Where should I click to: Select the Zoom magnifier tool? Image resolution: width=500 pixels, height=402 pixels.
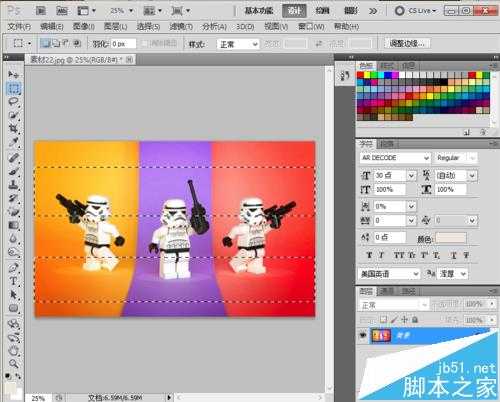[x=13, y=363]
